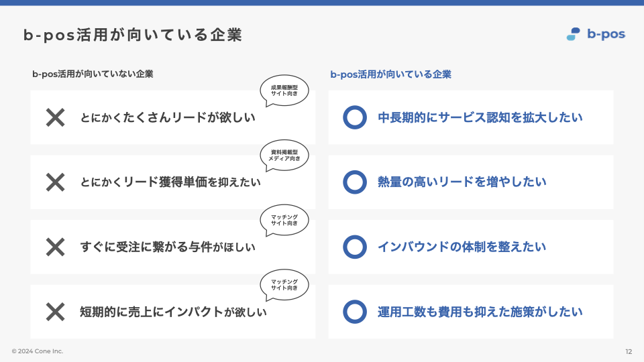Click the X mark beside すぐに受注に繋がる与件がほしい
The width and height of the screenshot is (644, 362).
(55, 247)
